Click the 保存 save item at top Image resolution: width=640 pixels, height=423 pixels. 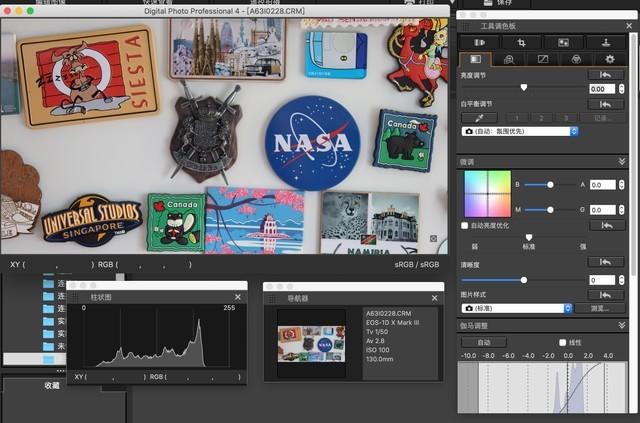click(x=498, y=3)
